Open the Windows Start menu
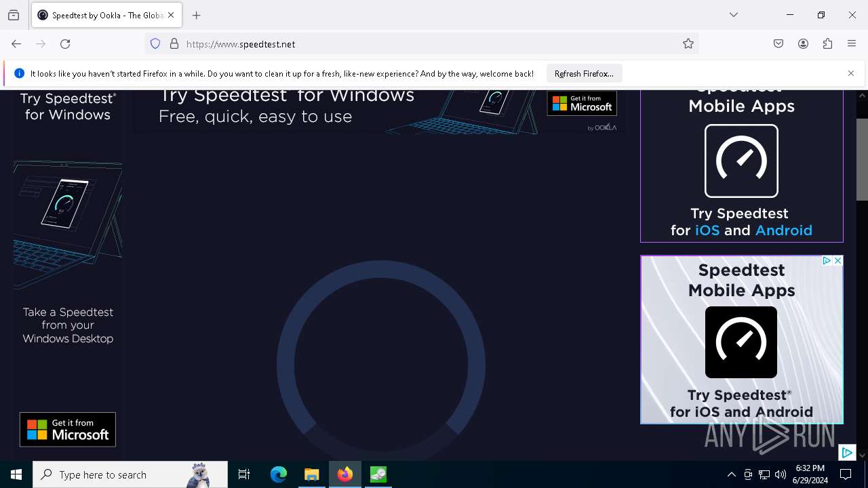The width and height of the screenshot is (868, 488). pyautogui.click(x=16, y=474)
